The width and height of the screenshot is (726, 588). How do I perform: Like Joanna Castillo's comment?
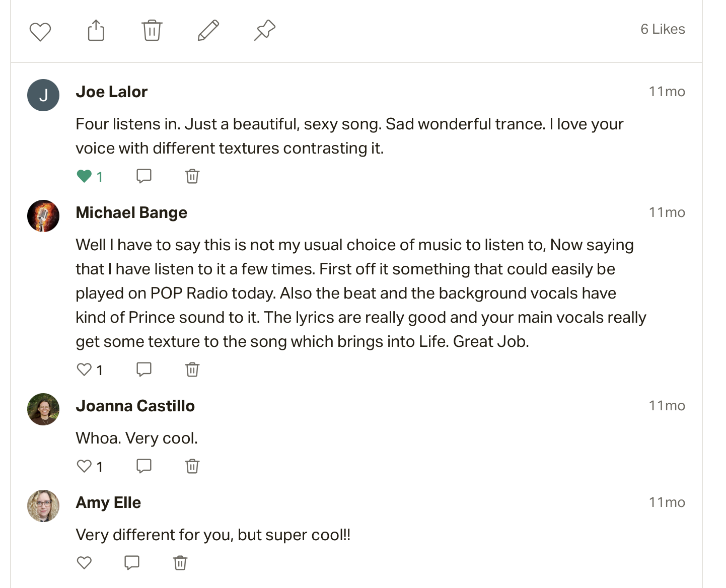point(84,466)
